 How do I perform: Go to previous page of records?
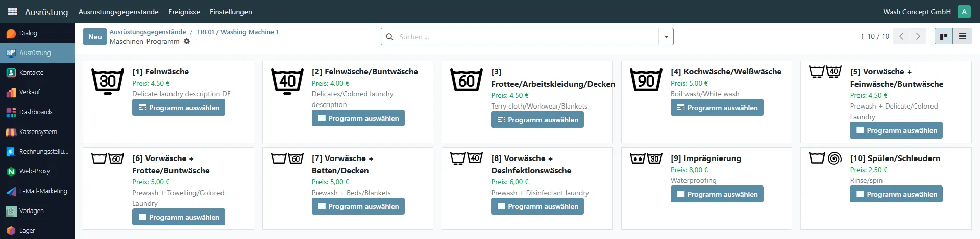[x=901, y=36]
